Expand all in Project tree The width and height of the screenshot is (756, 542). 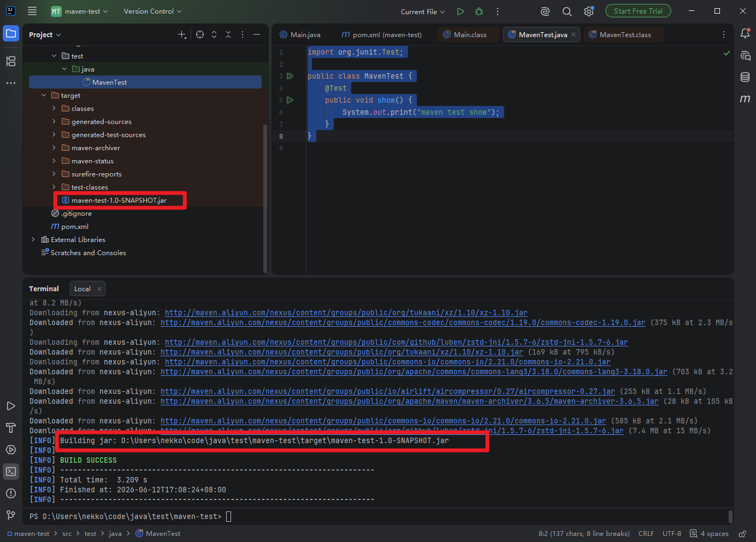(x=214, y=34)
